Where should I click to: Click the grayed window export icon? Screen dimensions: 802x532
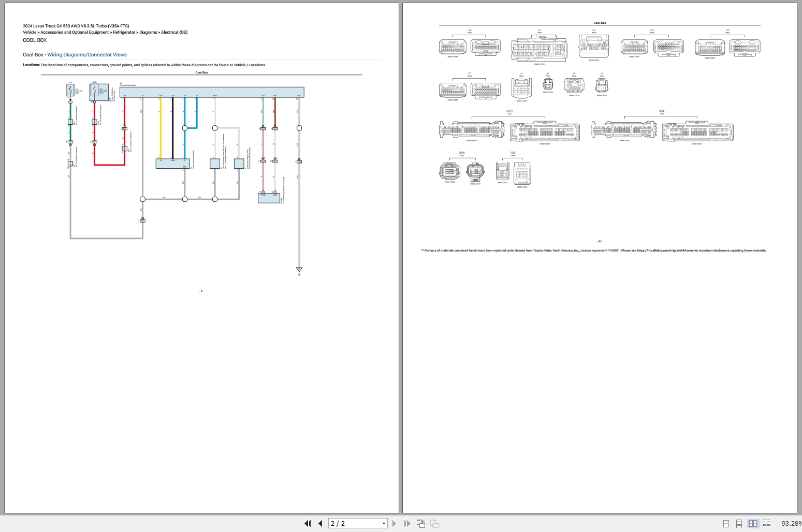434,524
